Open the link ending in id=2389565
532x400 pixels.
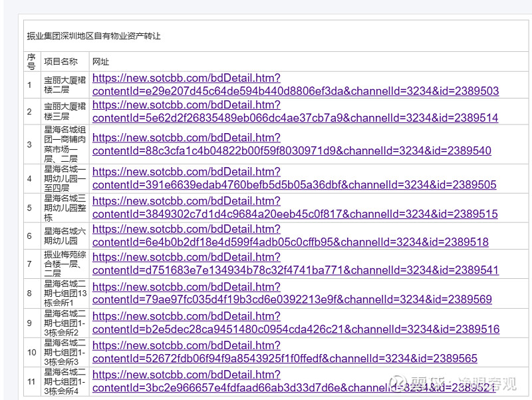point(285,352)
